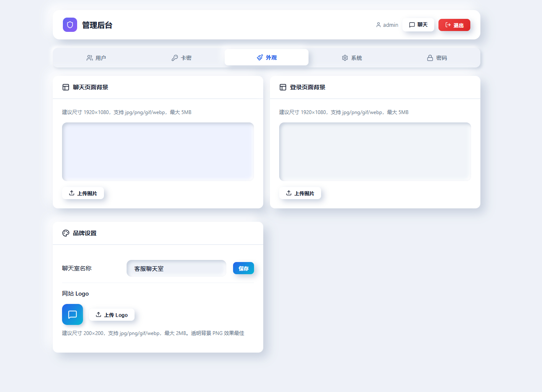Open the 密码 tab
The image size is (542, 392).
(x=437, y=58)
